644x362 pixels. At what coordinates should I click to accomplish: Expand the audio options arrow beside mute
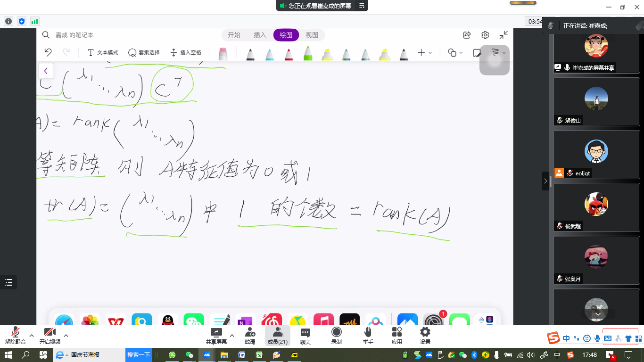32,336
